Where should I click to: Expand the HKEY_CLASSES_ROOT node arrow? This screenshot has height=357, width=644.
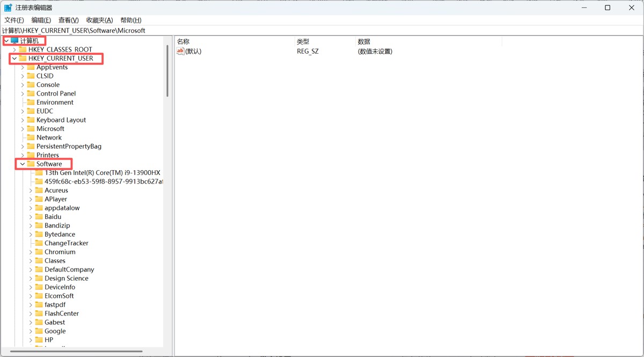[14, 49]
